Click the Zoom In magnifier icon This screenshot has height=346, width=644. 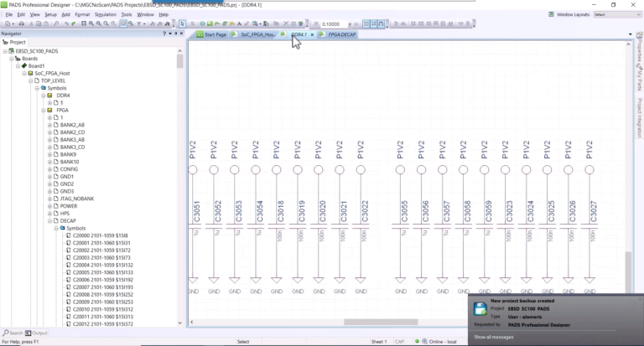pos(91,23)
